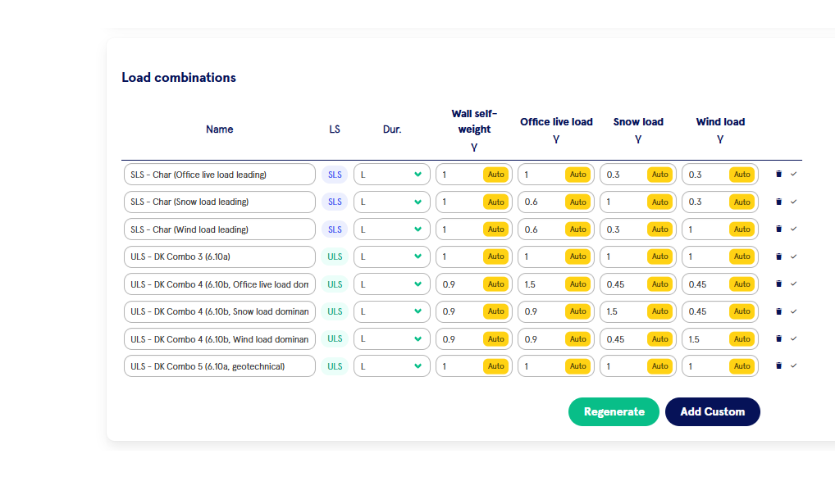Disable Auto for Wind load in the last row
This screenshot has width=835, height=504.
click(741, 366)
